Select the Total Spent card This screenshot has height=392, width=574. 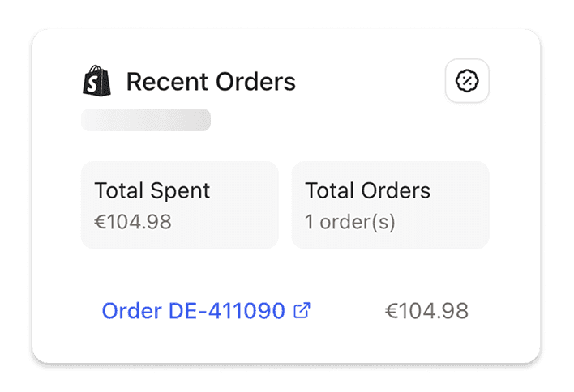(179, 205)
